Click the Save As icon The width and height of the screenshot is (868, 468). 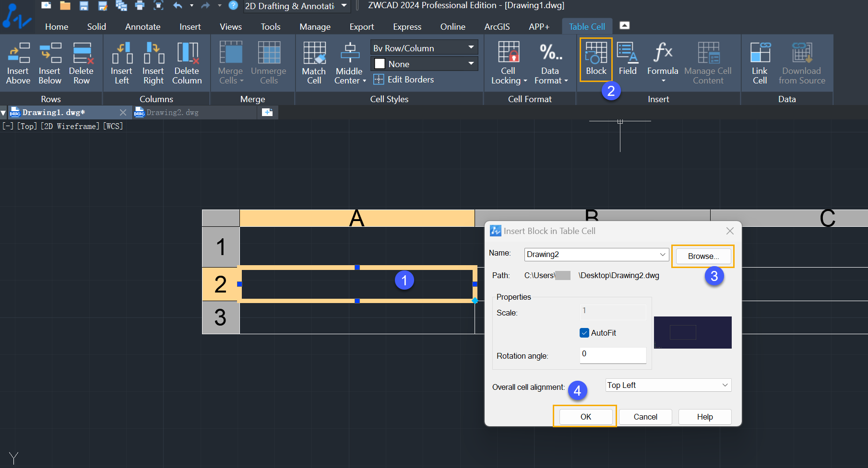[x=103, y=5]
